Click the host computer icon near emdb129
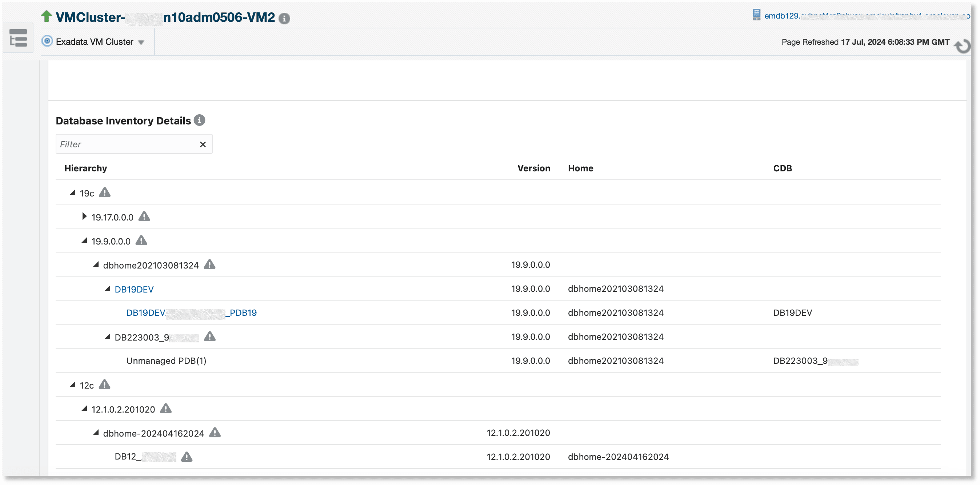This screenshot has height=485, width=980. coord(757,15)
